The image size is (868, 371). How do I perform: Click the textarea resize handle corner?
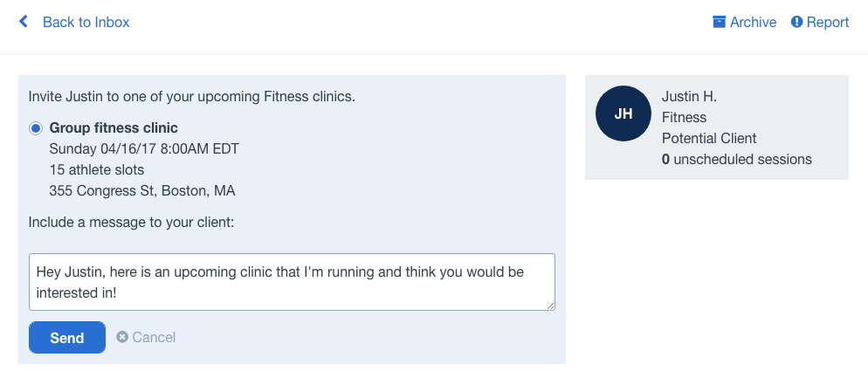(x=550, y=306)
